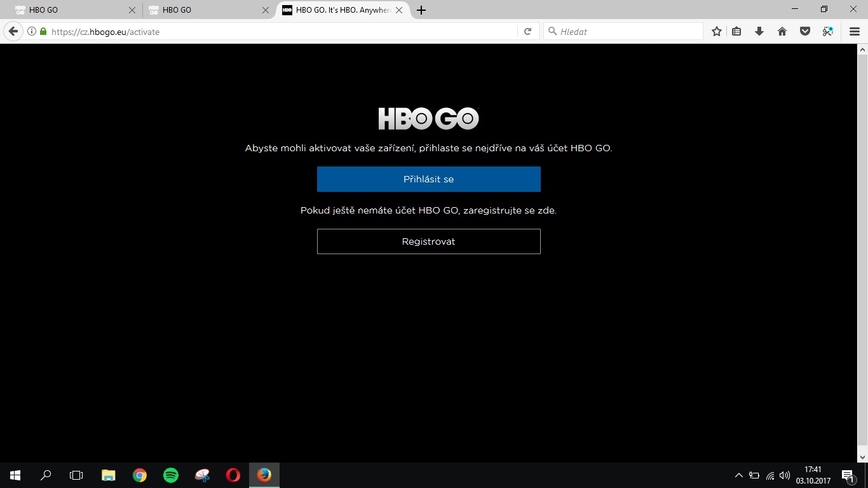Go to the home page icon
Screen dimensions: 868x488
click(x=782, y=31)
